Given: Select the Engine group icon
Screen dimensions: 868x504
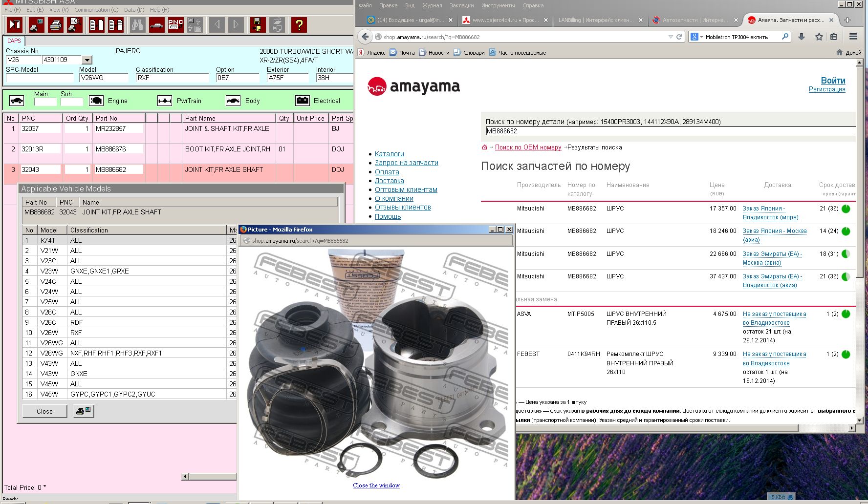Looking at the screenshot, I should coord(96,101).
